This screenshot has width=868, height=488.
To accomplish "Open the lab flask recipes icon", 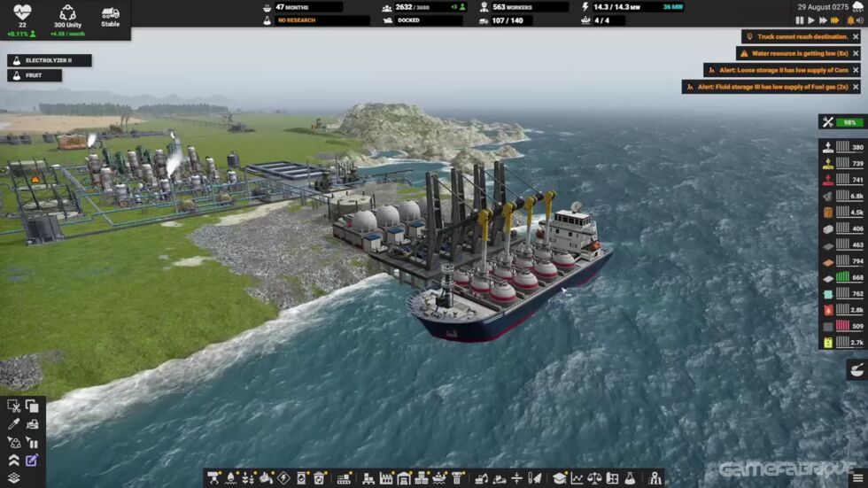I will point(630,478).
